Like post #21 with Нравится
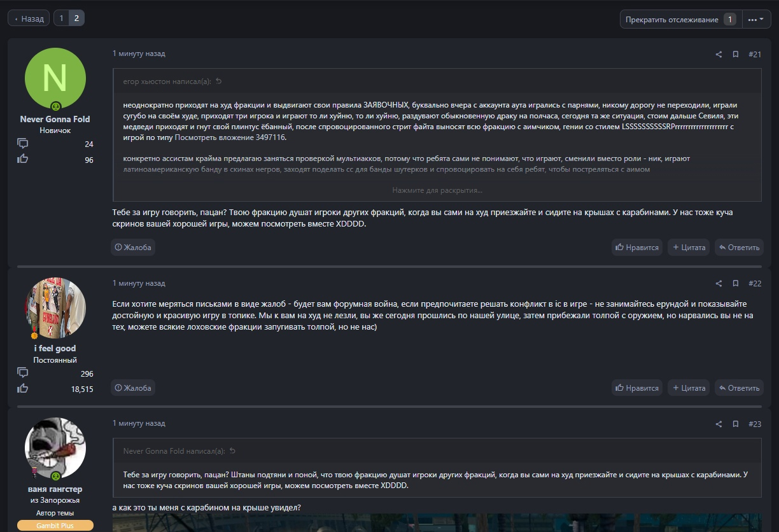 pyautogui.click(x=636, y=248)
